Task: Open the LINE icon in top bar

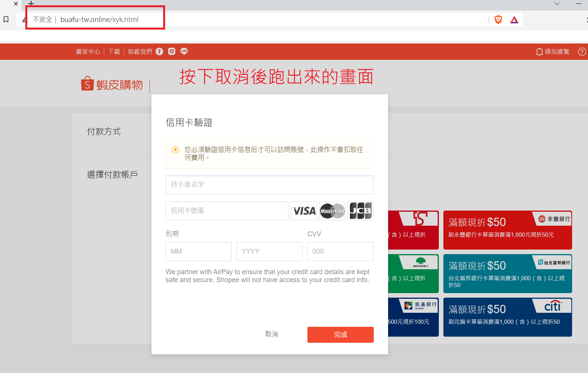Action: point(184,52)
